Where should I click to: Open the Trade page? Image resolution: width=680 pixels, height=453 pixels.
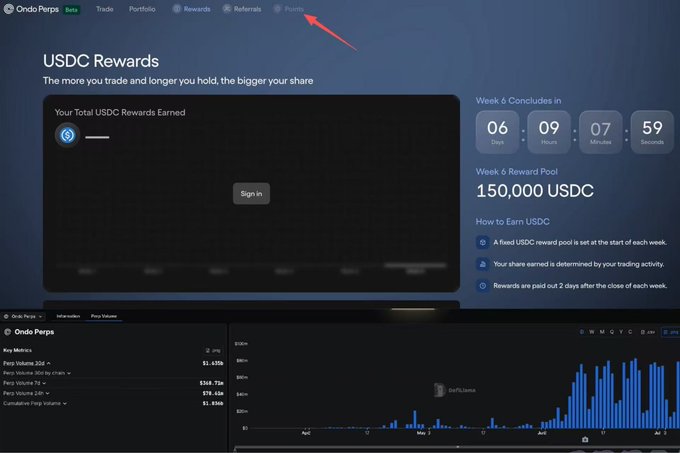coord(105,9)
